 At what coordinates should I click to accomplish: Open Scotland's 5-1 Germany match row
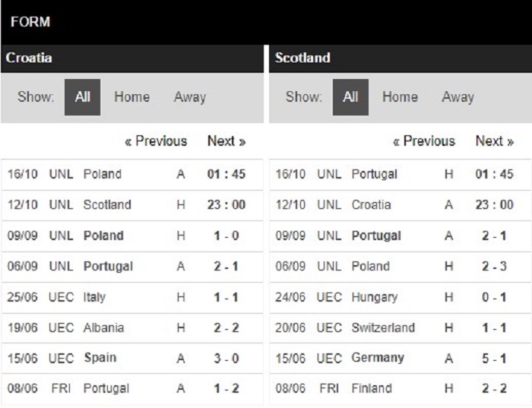click(401, 359)
